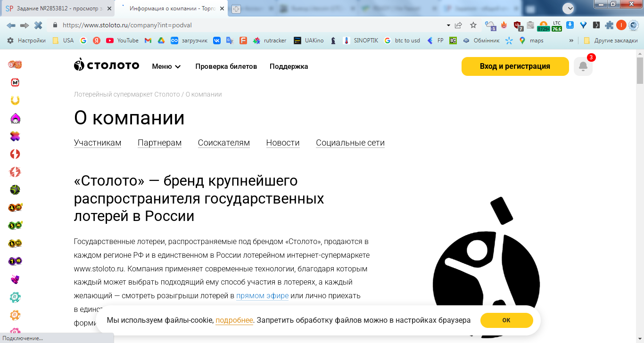The image size is (644, 343).
Task: Click the blue download extension icon
Action: [x=570, y=25]
